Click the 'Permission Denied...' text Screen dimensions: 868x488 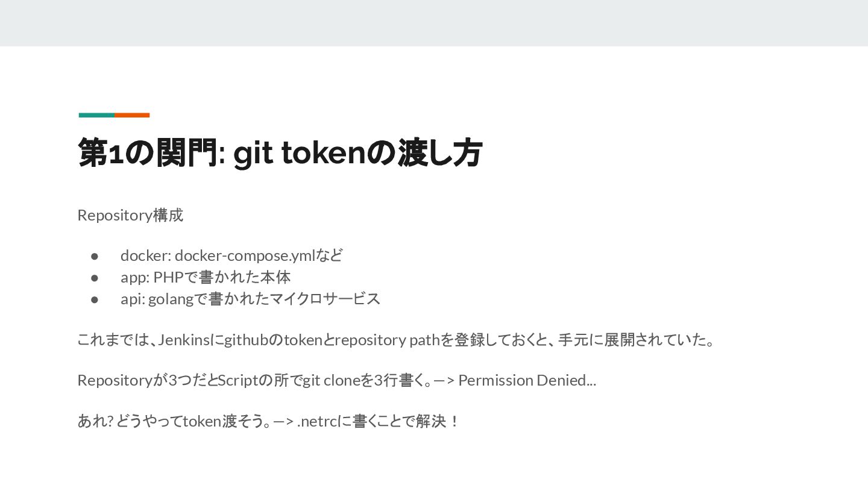coord(527,380)
